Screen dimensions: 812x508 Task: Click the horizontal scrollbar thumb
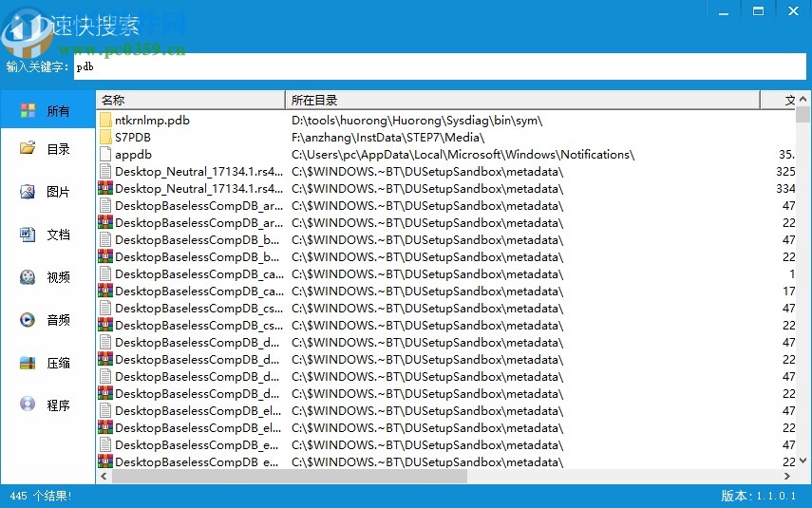(290, 476)
